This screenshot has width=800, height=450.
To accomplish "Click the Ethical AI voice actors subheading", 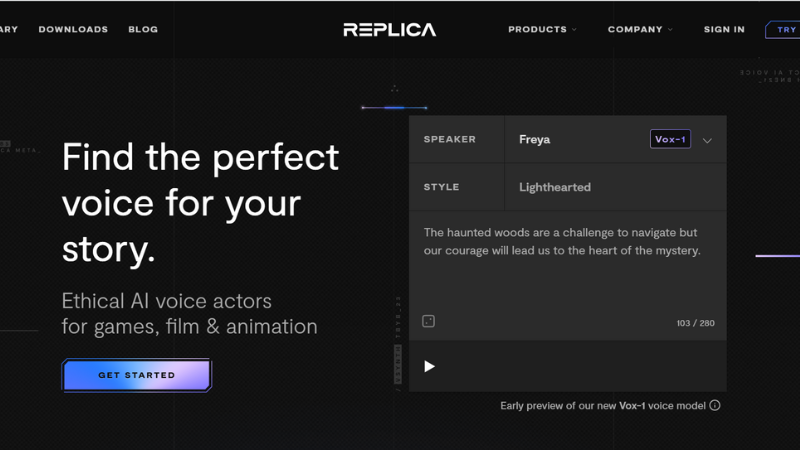I will pyautogui.click(x=189, y=314).
